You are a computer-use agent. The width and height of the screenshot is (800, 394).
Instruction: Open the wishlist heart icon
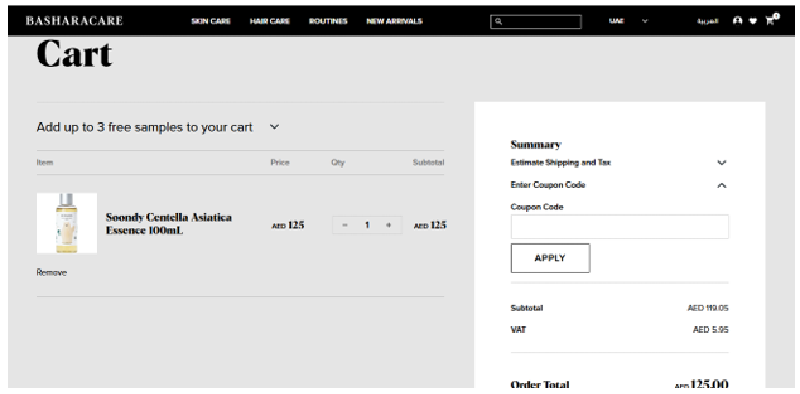(753, 21)
